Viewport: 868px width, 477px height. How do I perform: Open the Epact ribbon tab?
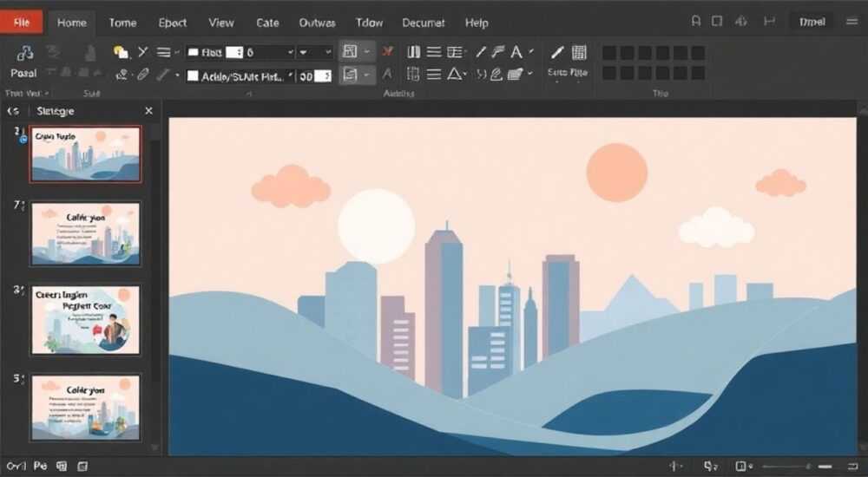[x=172, y=23]
